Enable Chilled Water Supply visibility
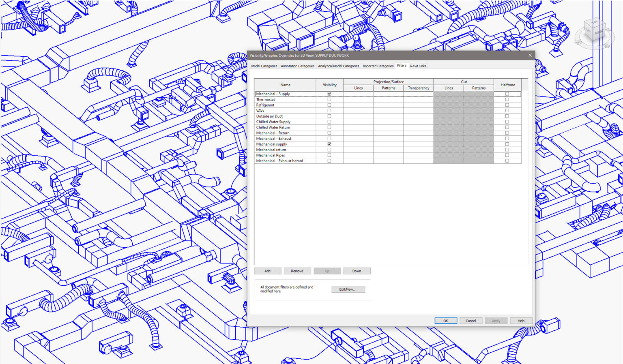 click(x=329, y=122)
